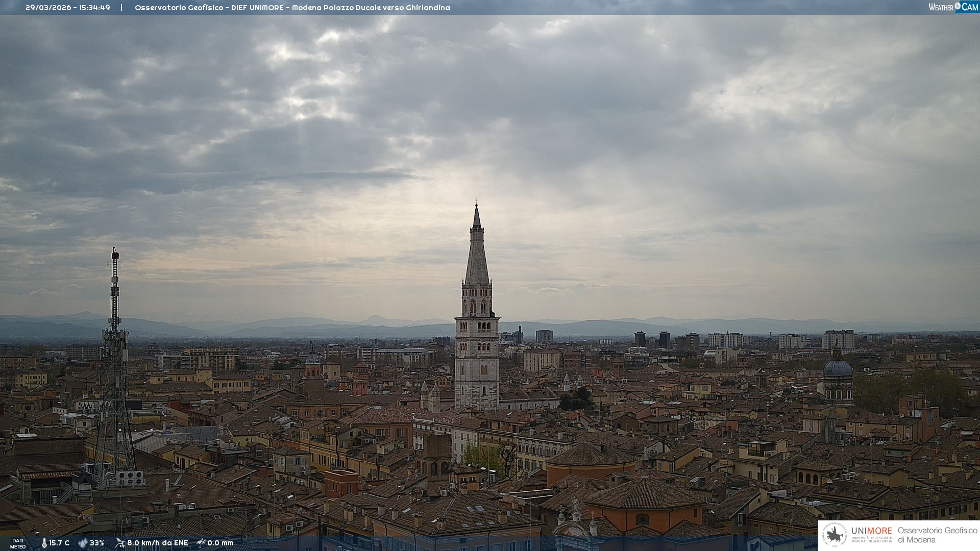Click the water drops humidity icon

click(x=83, y=543)
